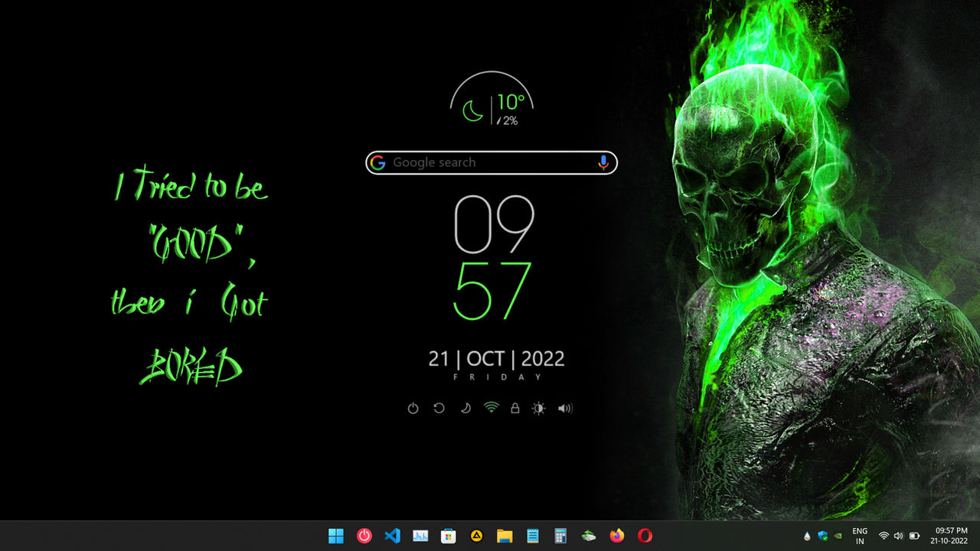Open the taskbar clock showing 09:57 PM
The height and width of the screenshot is (551, 980).
point(949,536)
